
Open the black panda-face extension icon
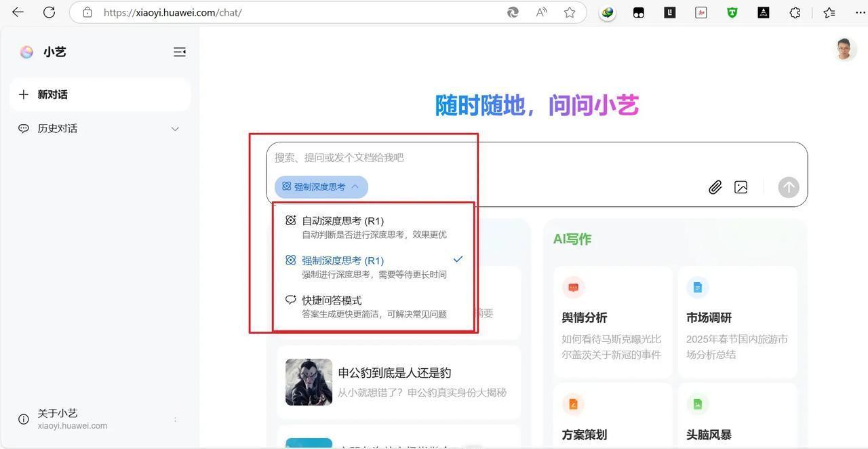pos(639,12)
